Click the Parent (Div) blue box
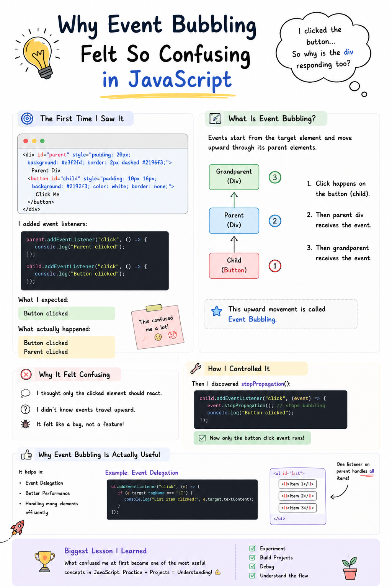 pyautogui.click(x=234, y=220)
